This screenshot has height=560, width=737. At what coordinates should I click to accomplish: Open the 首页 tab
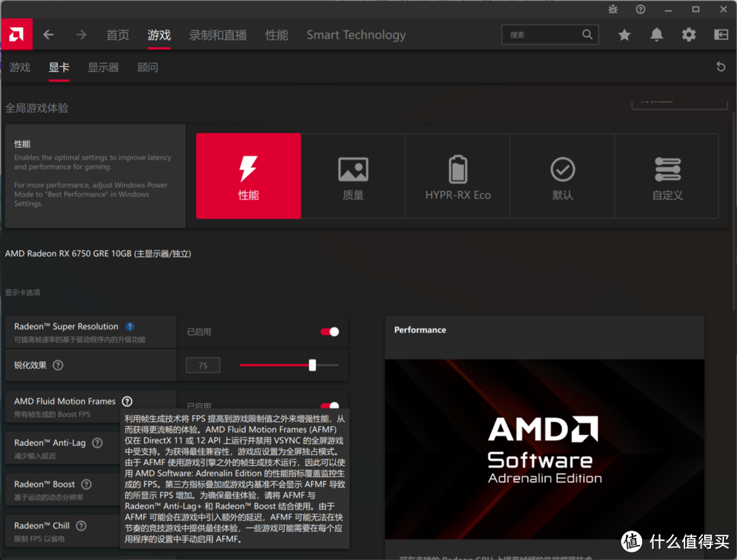117,35
